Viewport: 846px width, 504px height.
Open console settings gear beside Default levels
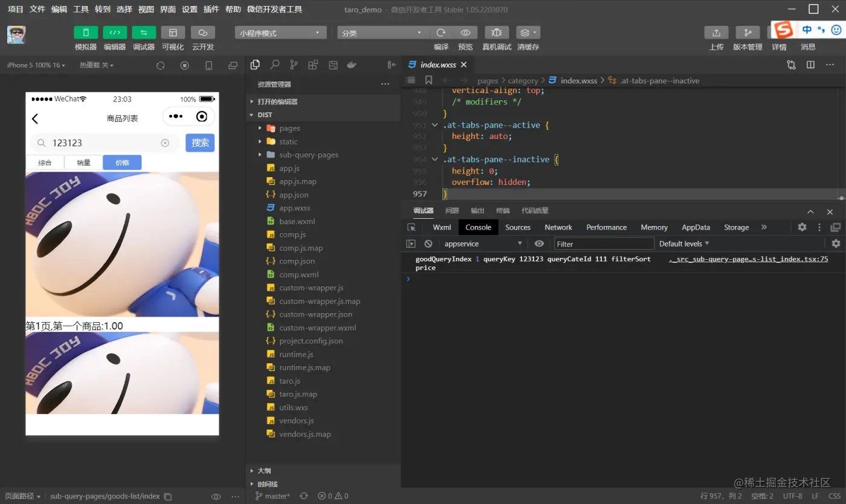(836, 244)
